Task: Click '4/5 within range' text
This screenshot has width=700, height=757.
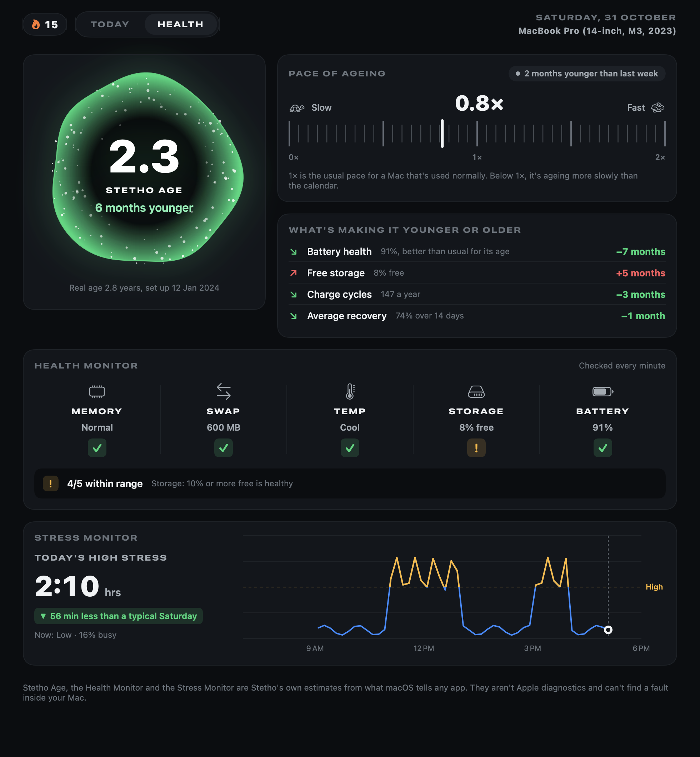Action: (x=105, y=483)
